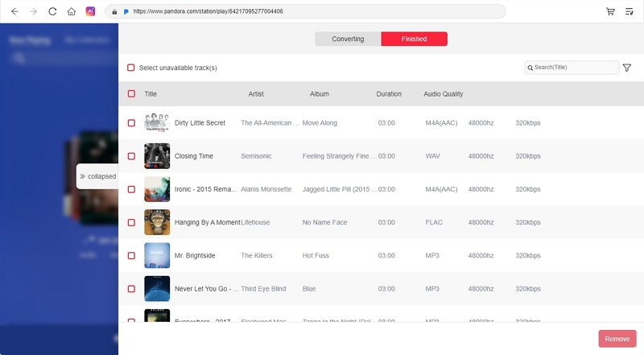Reload the page with the refresh icon
This screenshot has width=644, height=355.
52,11
